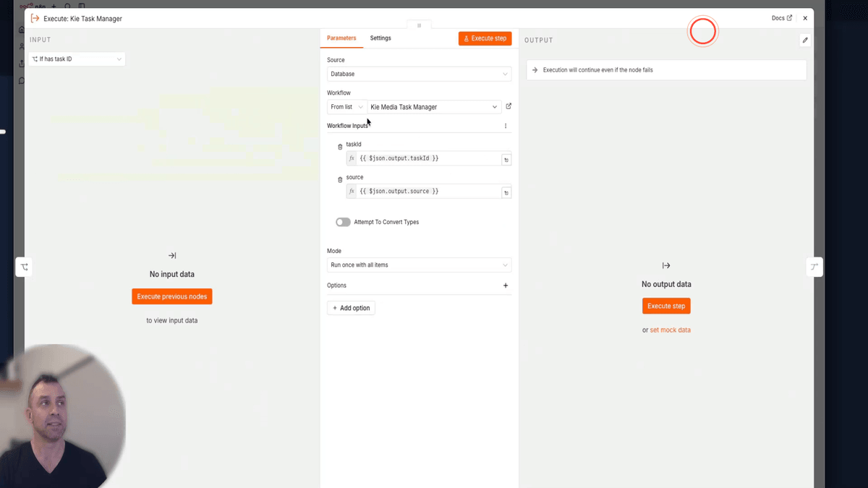Click the notice arrow icon in Output panel
868x488 pixels.
coord(535,70)
